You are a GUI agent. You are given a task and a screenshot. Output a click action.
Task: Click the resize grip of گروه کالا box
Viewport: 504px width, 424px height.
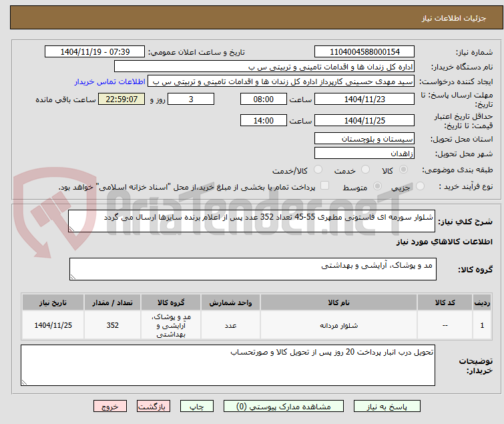point(73,277)
